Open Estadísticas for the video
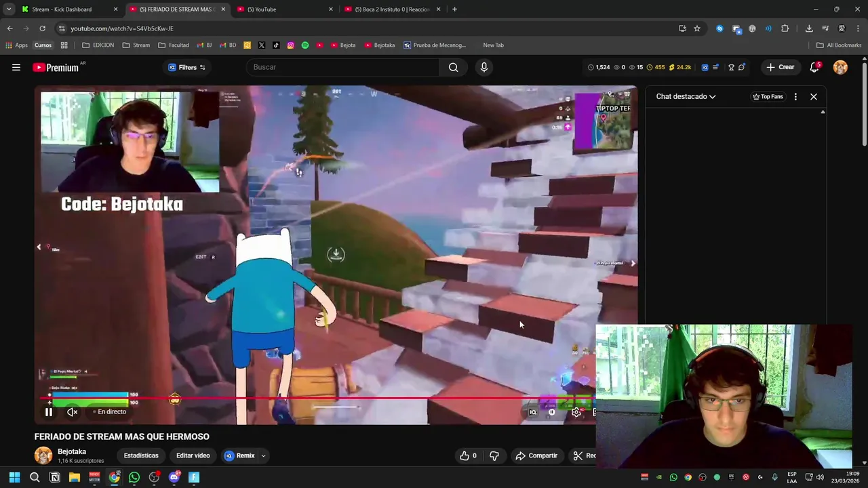The width and height of the screenshot is (868, 488). 141,455
